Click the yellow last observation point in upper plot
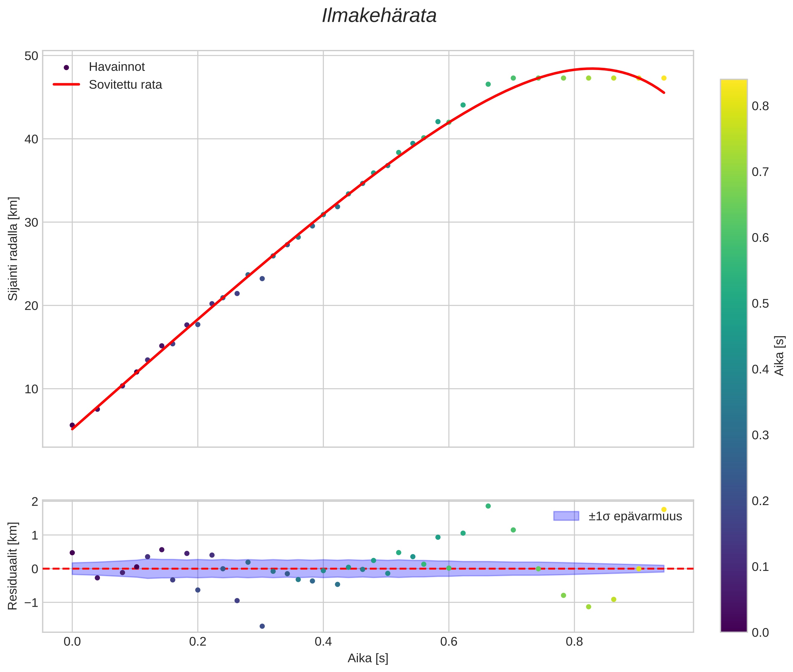This screenshot has width=793, height=672. 664,78
